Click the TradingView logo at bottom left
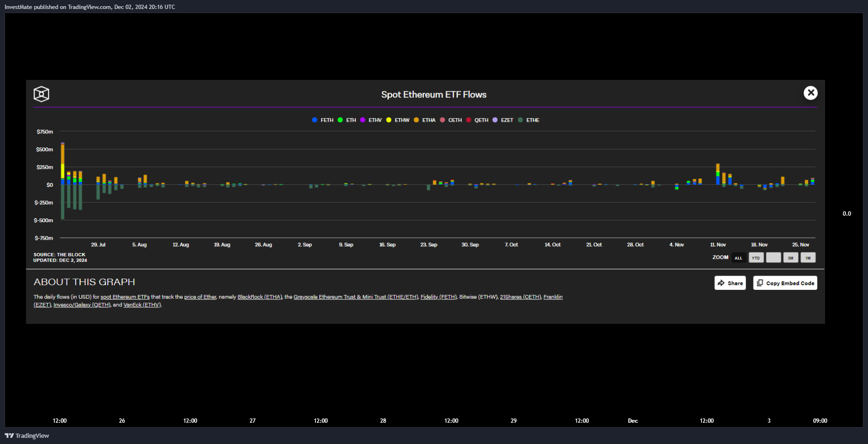The width and height of the screenshot is (868, 444). pyautogui.click(x=27, y=435)
